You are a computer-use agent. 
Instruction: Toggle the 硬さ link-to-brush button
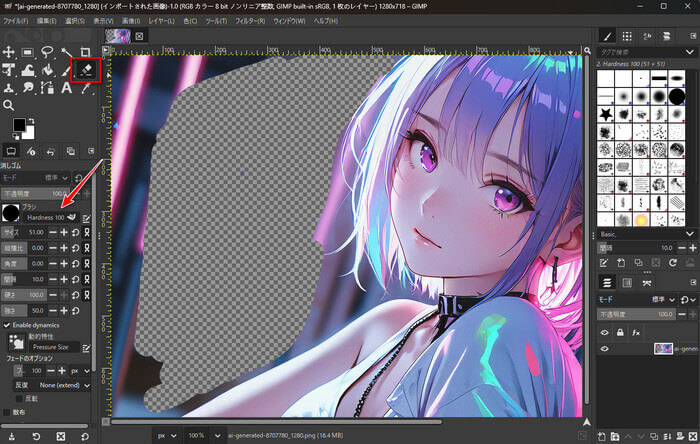pyautogui.click(x=87, y=295)
